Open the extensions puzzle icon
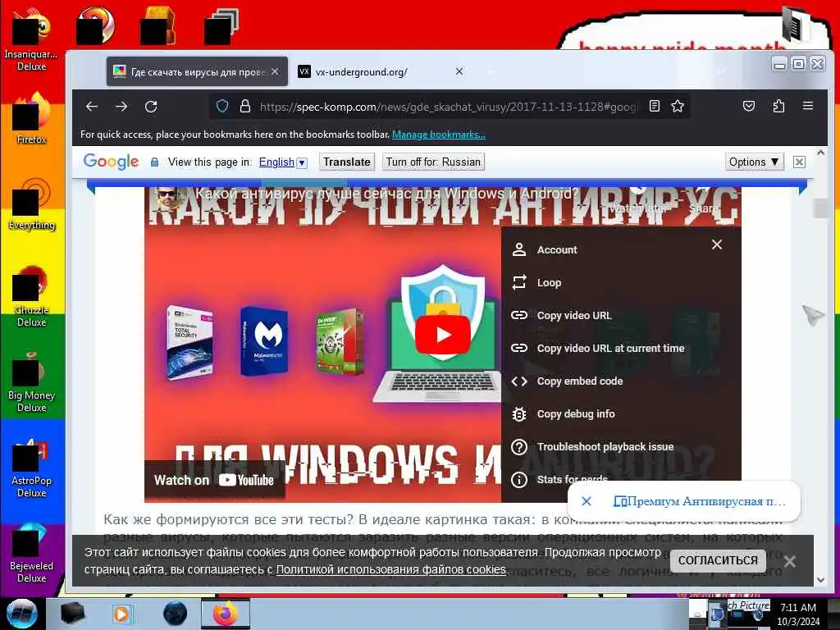Viewport: 840px width, 630px height. click(778, 106)
